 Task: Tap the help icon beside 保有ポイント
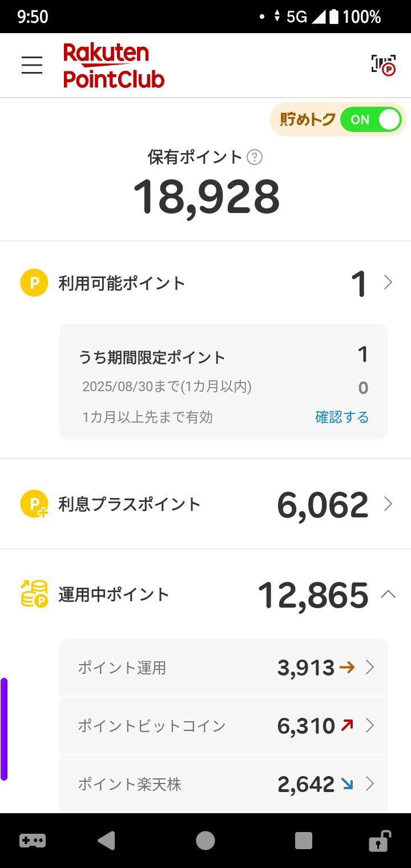[x=255, y=157]
